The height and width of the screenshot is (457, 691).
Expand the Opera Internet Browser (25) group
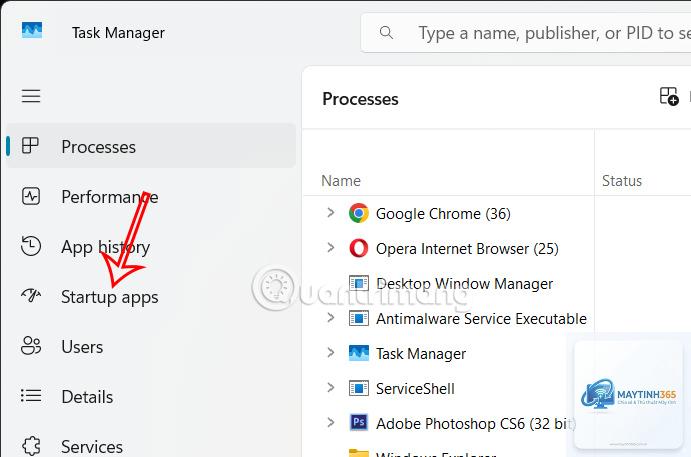[331, 248]
